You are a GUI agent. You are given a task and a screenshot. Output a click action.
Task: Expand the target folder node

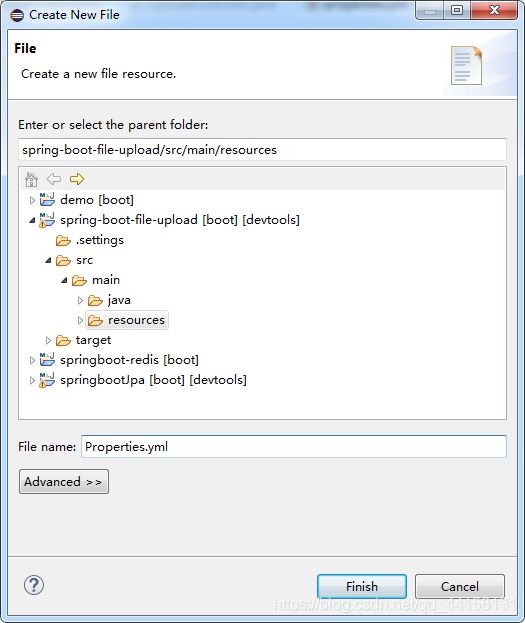(x=48, y=341)
